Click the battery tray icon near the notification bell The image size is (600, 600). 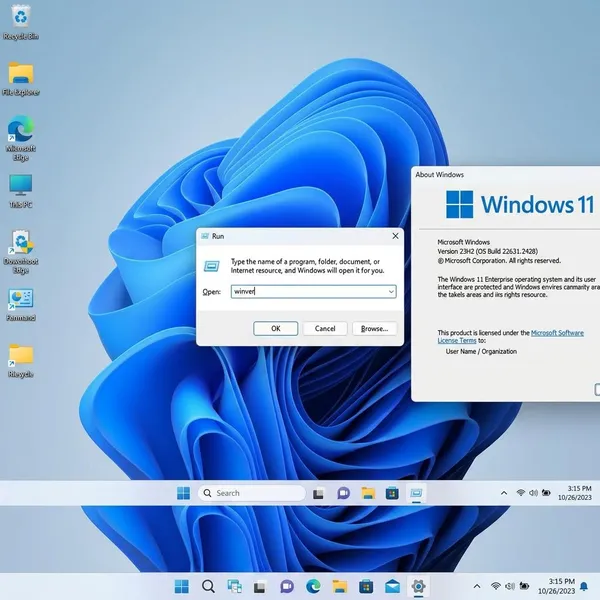[524, 586]
